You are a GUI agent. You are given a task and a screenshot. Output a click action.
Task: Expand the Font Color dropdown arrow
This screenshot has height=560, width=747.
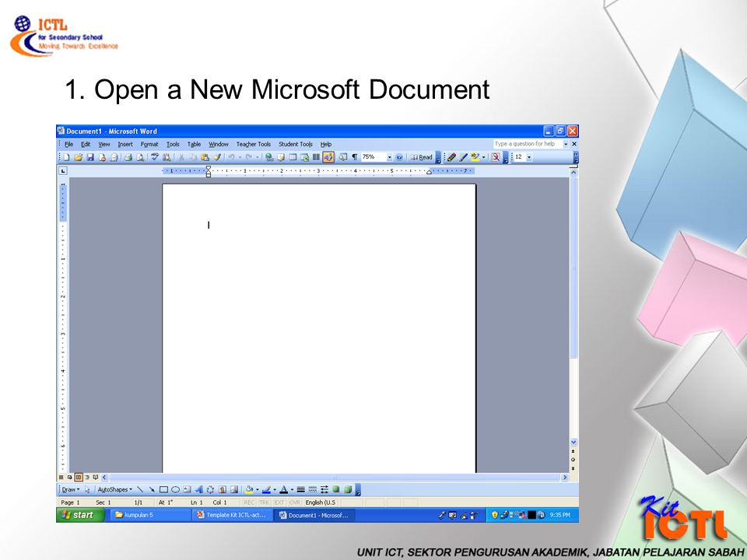pos(292,489)
